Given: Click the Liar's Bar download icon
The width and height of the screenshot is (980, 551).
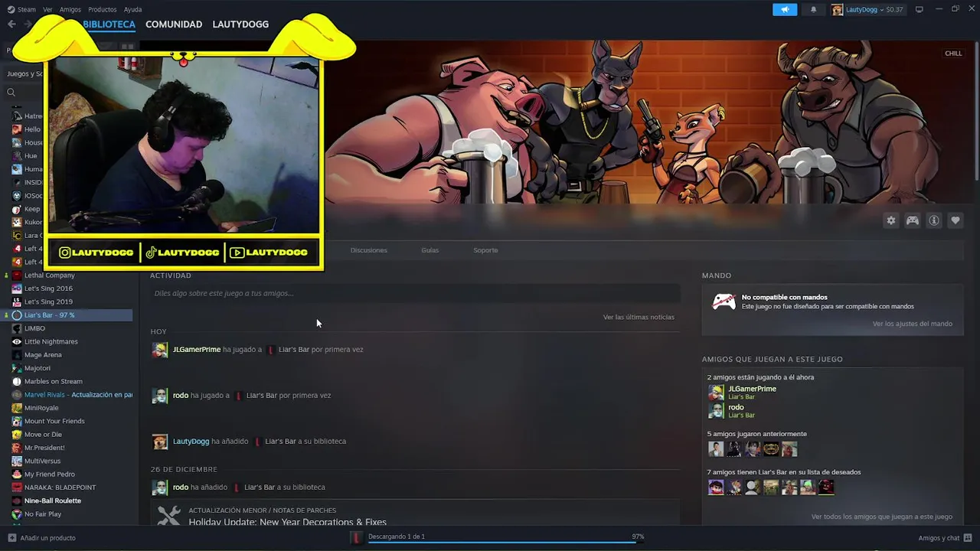Looking at the screenshot, I should coord(356,537).
